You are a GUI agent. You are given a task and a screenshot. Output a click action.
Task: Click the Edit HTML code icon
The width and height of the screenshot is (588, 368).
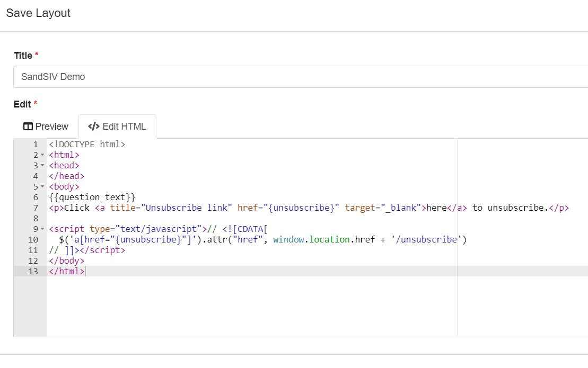[x=94, y=127]
